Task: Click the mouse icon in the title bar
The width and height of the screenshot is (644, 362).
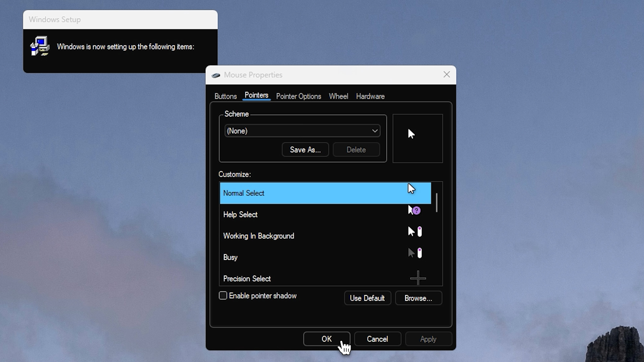Action: point(216,75)
